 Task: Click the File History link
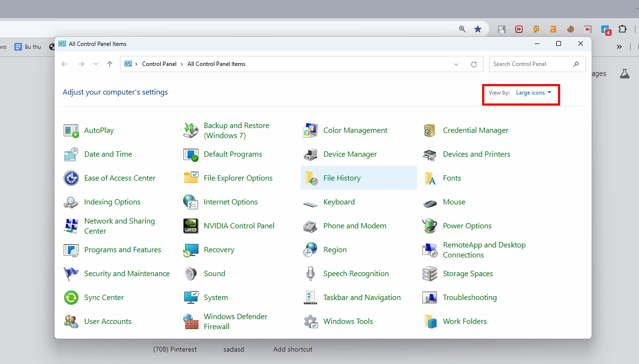[342, 178]
